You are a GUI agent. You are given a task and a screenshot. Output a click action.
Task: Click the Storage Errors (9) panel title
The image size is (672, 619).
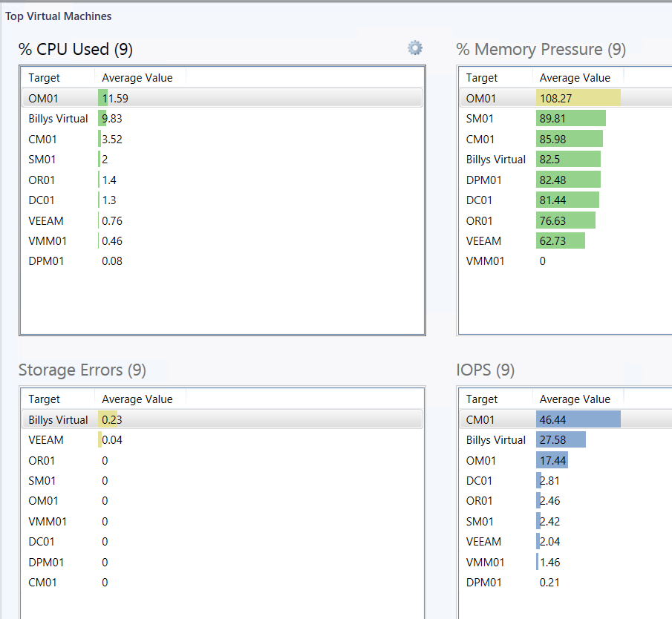tap(82, 370)
